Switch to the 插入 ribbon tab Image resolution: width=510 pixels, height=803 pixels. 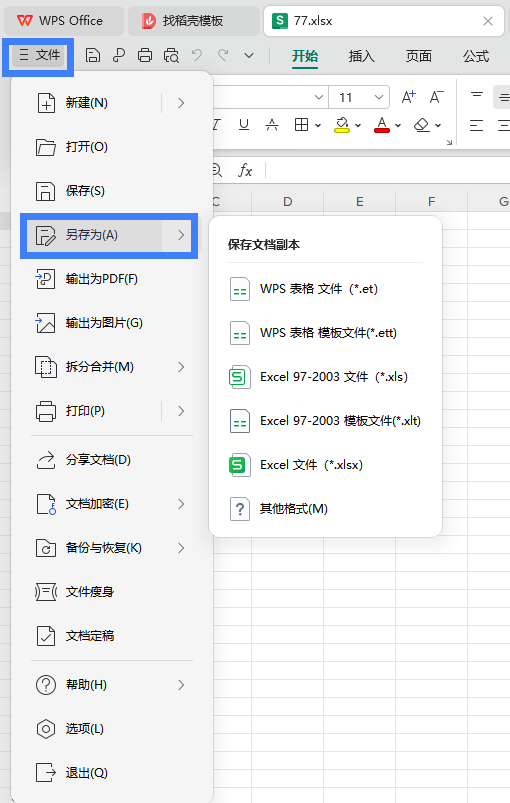[362, 56]
